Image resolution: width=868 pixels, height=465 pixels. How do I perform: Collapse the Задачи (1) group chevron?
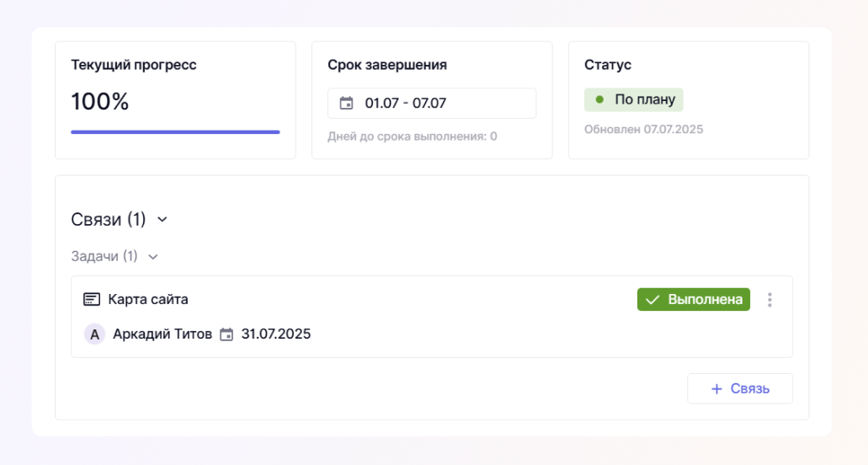[152, 257]
